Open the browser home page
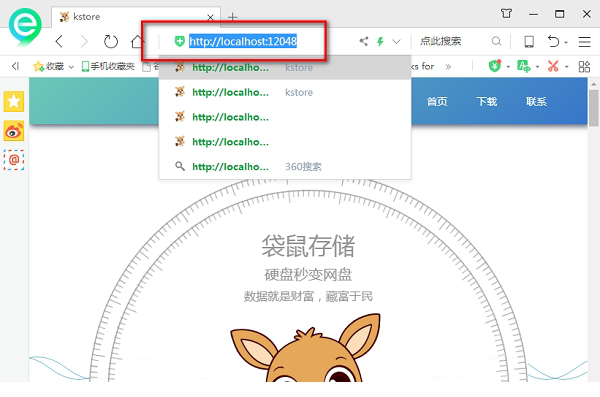 [x=137, y=41]
